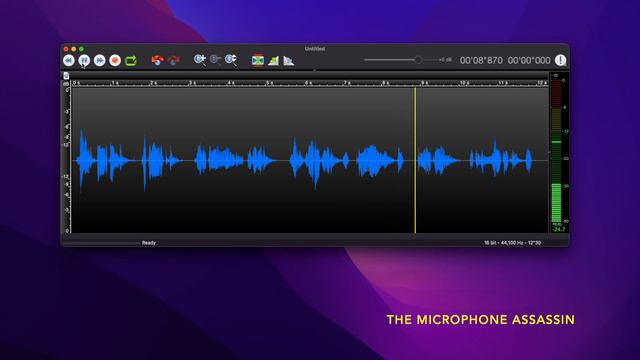The image size is (640, 360).
Task: Click the 00'08"870 playhead time display
Action: coord(481,60)
